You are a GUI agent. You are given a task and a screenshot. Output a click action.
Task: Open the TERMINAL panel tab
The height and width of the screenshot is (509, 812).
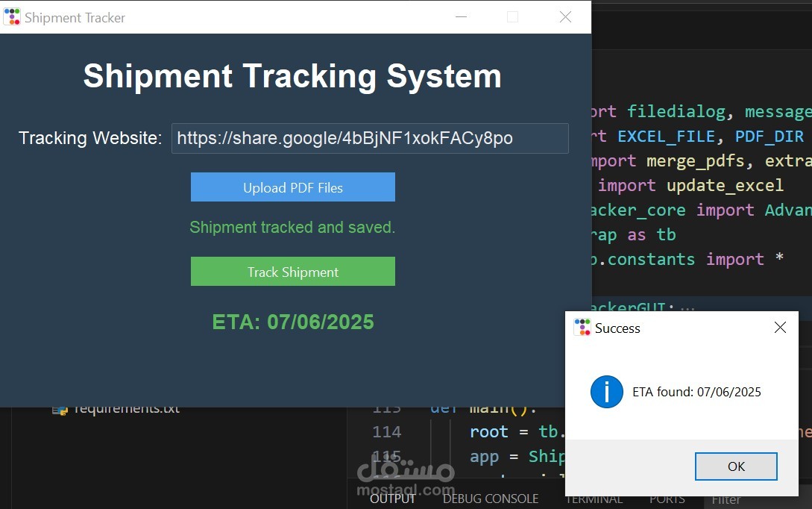pos(594,499)
